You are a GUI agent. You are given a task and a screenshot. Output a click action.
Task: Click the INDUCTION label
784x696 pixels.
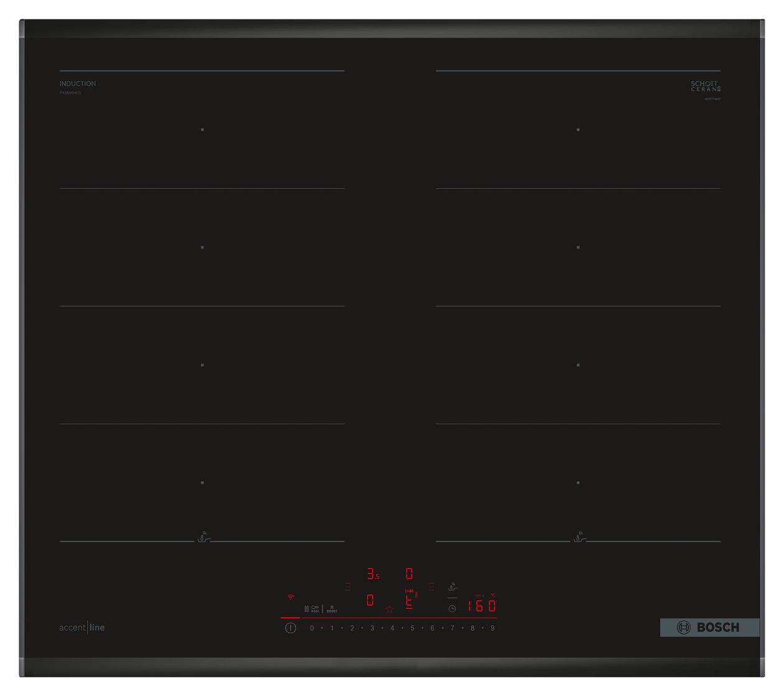(78, 83)
